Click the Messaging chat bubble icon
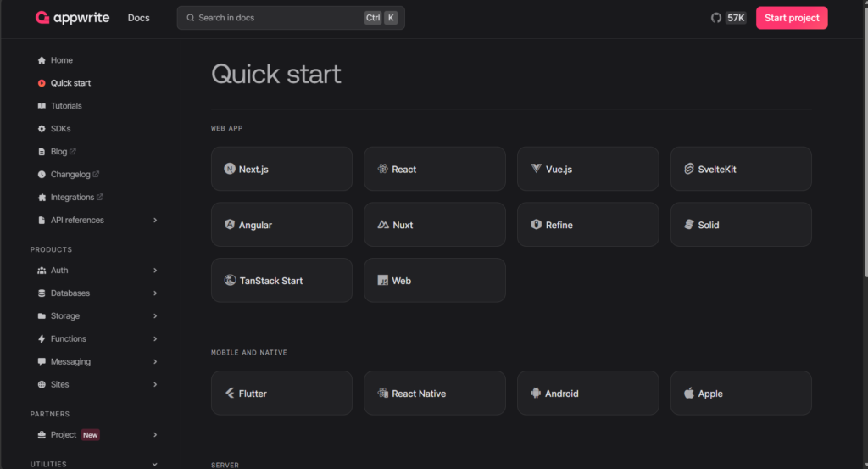This screenshot has height=469, width=868. tap(42, 361)
